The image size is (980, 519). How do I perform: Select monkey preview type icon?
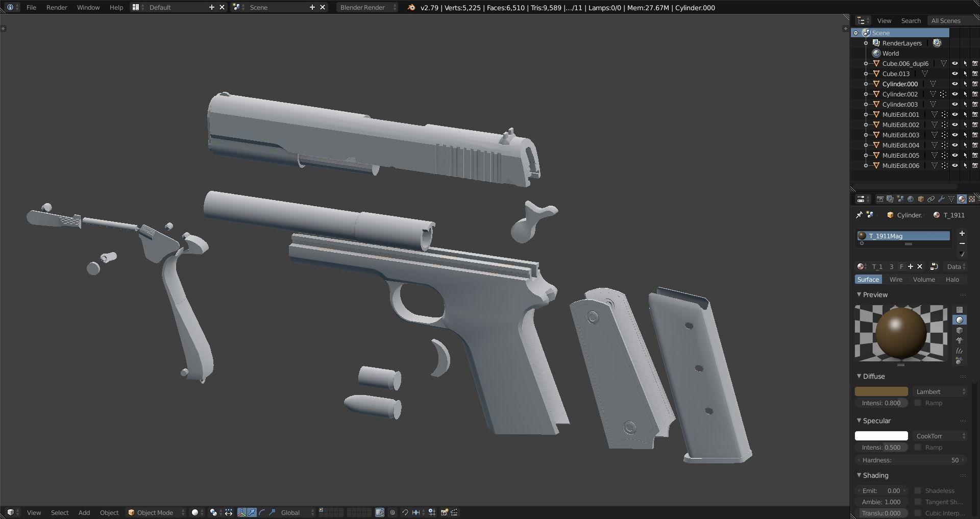(x=960, y=340)
